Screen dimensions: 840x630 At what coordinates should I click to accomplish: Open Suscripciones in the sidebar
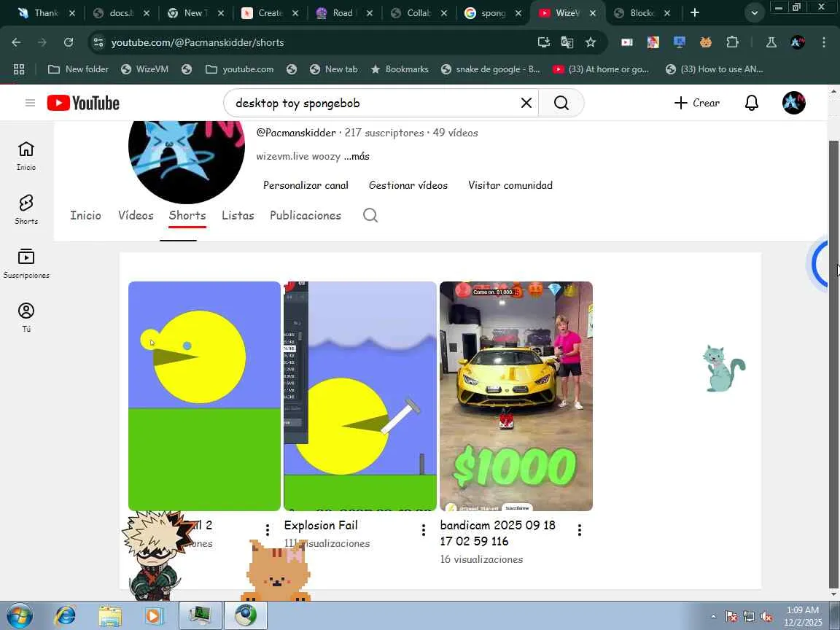(26, 263)
